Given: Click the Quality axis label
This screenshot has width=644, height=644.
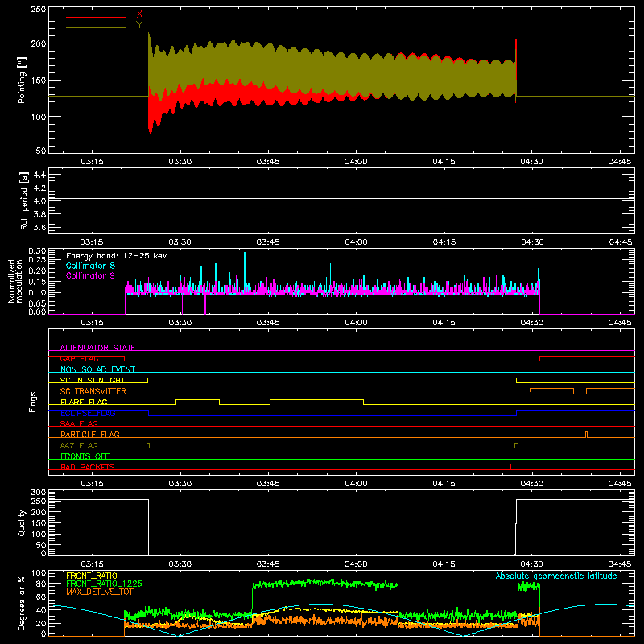Looking at the screenshot, I should tap(22, 522).
